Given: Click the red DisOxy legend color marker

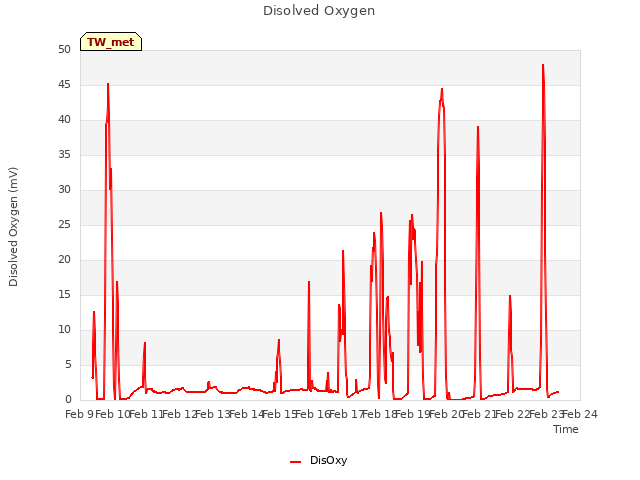Looking at the screenshot, I should click(x=296, y=462).
